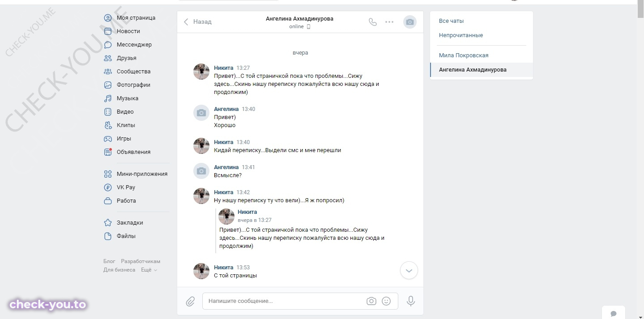Image resolution: width=644 pixels, height=319 pixels.
Task: Click Никита avatar in forwarded message
Action: [x=226, y=217]
